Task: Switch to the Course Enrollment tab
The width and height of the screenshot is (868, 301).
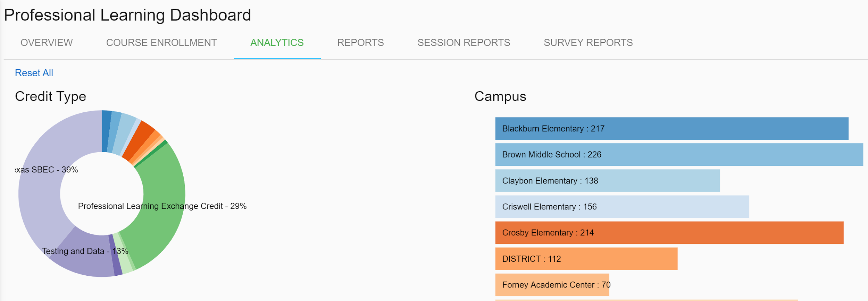Action: pos(161,43)
